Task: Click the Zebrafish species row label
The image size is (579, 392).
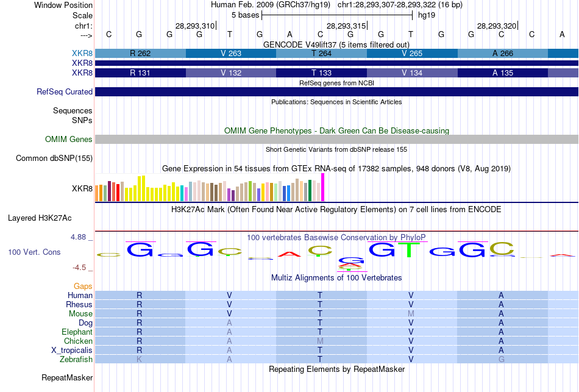Action: tap(76, 359)
